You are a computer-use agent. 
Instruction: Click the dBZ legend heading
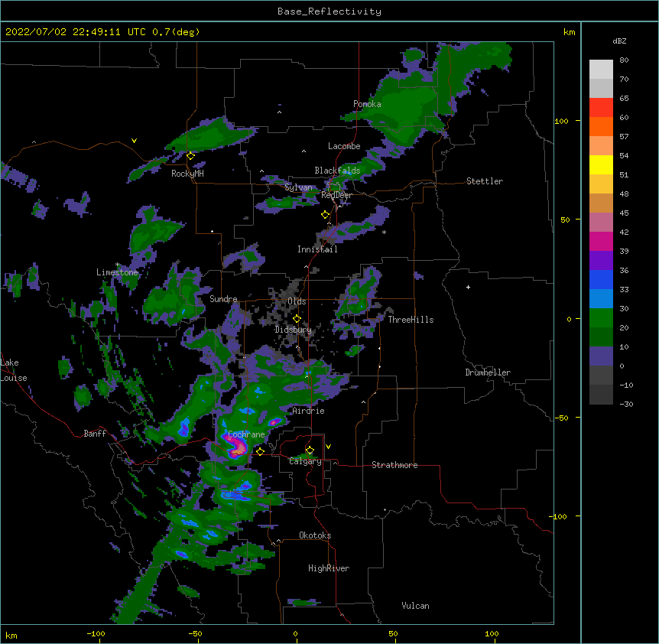[x=619, y=41]
